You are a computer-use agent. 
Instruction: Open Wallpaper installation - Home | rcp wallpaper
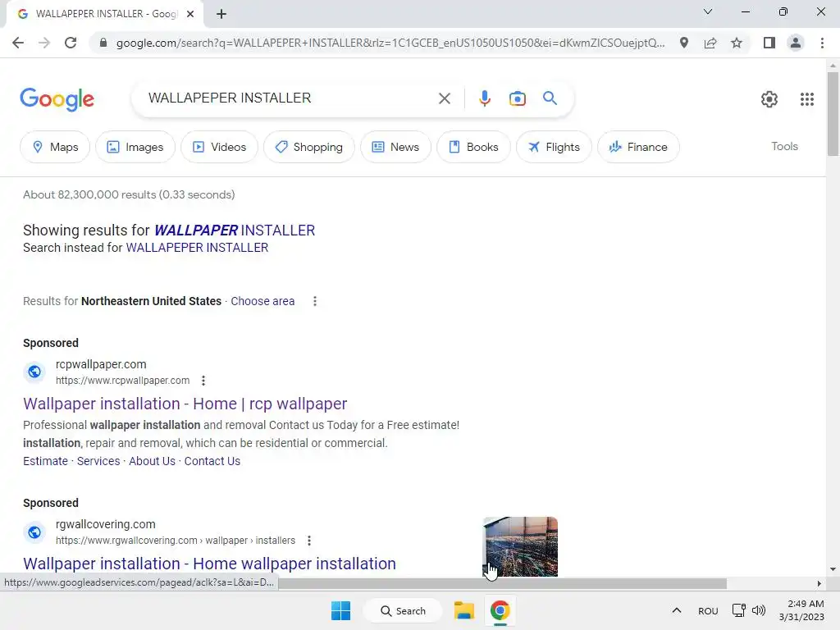(x=185, y=404)
